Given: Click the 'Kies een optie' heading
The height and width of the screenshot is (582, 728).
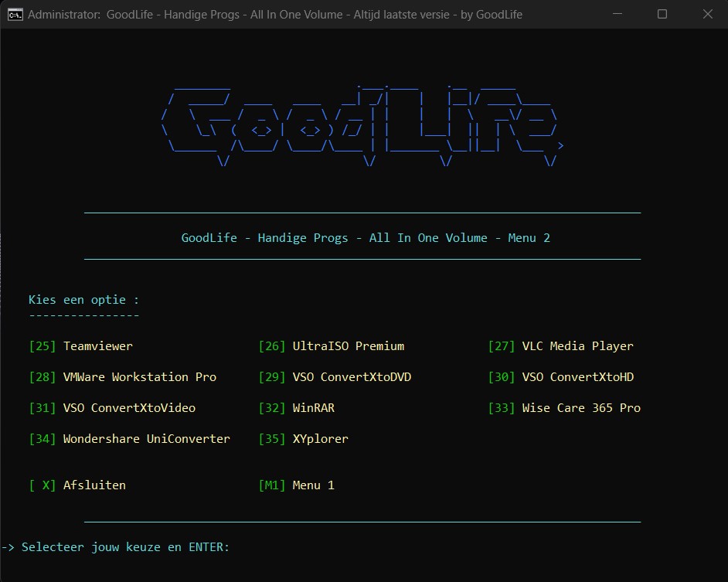Looking at the screenshot, I should (83, 300).
